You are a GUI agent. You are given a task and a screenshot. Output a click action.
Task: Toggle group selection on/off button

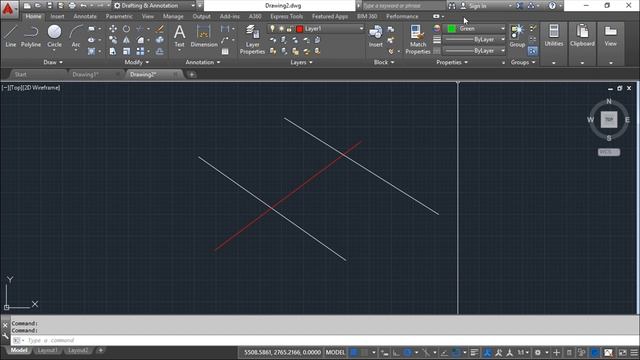(x=533, y=51)
